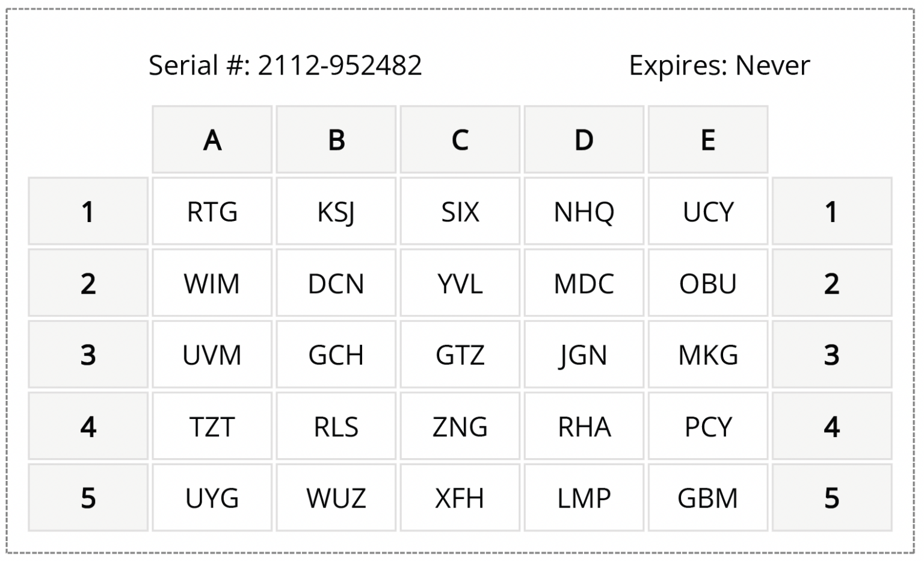Viewport: 924px width, 561px height.
Task: Click the PCY code cell
Action: 708,426
